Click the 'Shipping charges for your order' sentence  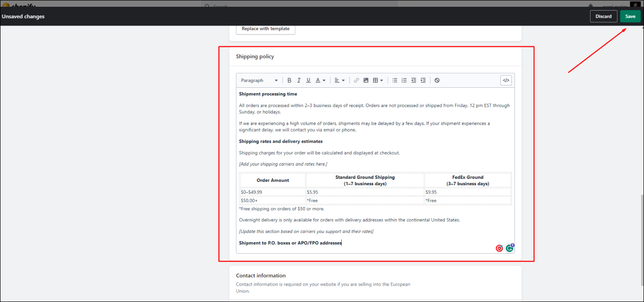[319, 153]
